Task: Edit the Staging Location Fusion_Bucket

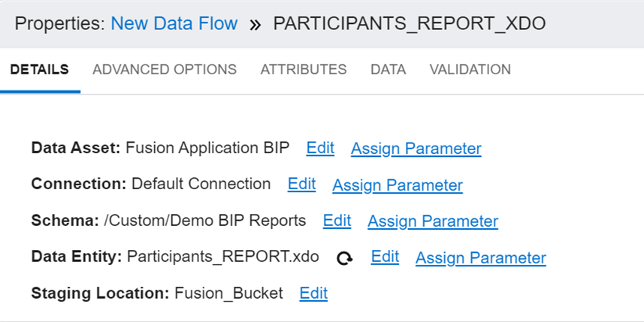Action: pyautogui.click(x=313, y=293)
